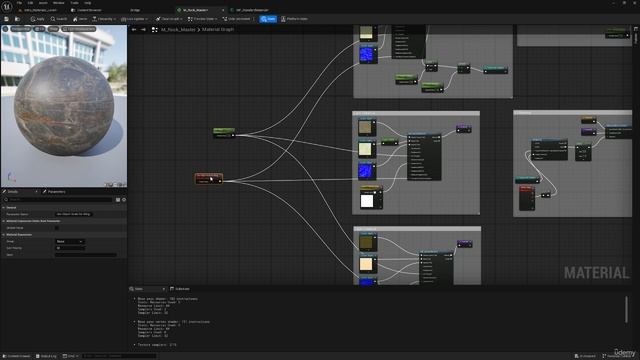Viewport: 640px width, 360px height.
Task: Click the Stats panel vertical scrollbar
Action: tap(627, 309)
